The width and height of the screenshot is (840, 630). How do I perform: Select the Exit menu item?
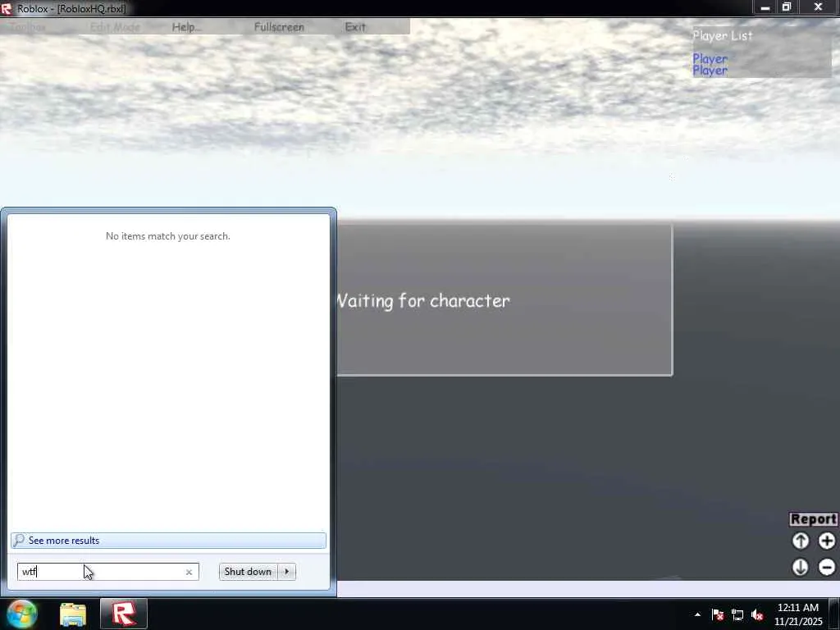point(355,27)
